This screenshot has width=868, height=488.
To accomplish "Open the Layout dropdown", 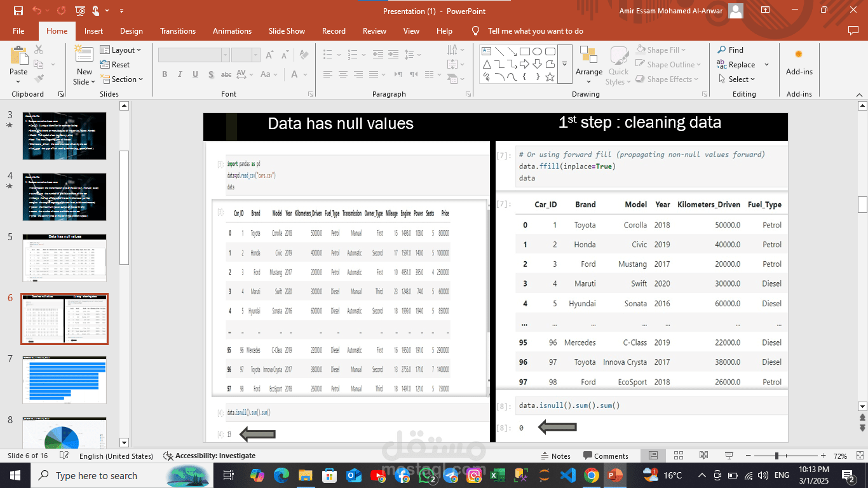I will (x=121, y=50).
